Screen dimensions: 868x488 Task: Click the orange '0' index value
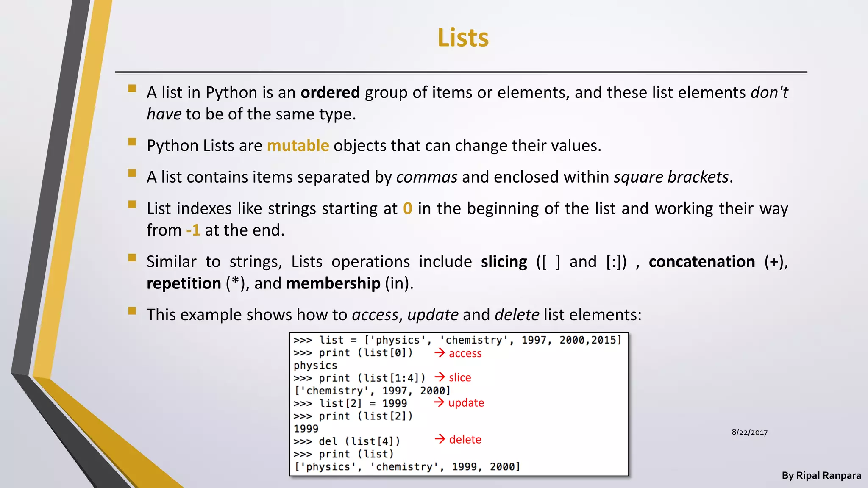[408, 208]
